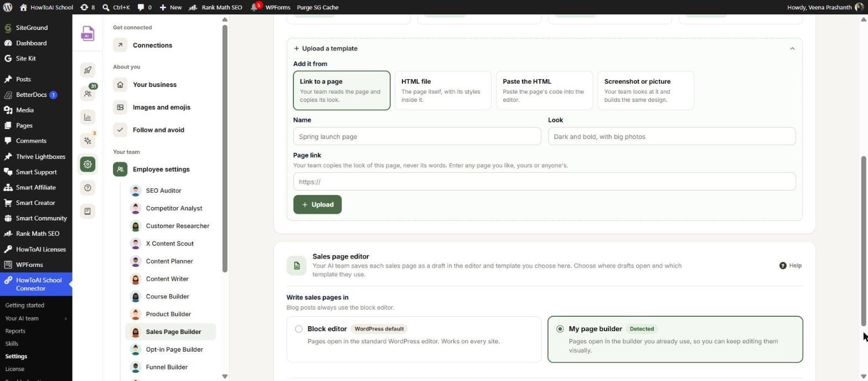The width and height of the screenshot is (868, 381).
Task: Open notification bell with 5 badge
Action: 256,7
